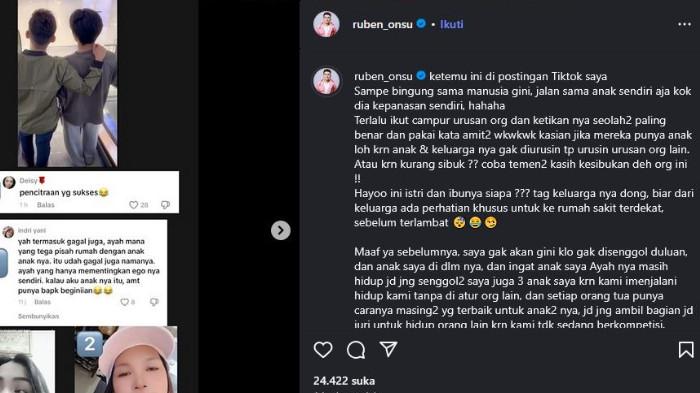Click heart icon on indri yani's comment
Viewport: 700px width, 393px height.
pos(125,302)
